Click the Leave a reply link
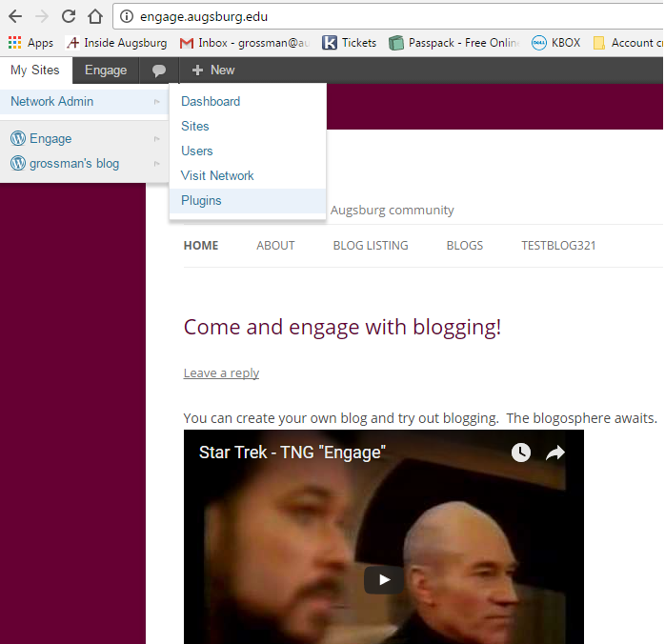 click(221, 373)
